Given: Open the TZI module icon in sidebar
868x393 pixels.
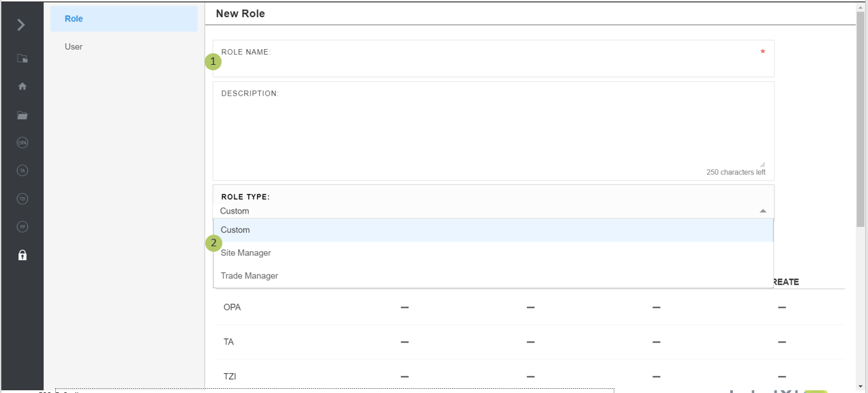Looking at the screenshot, I should pos(23,199).
